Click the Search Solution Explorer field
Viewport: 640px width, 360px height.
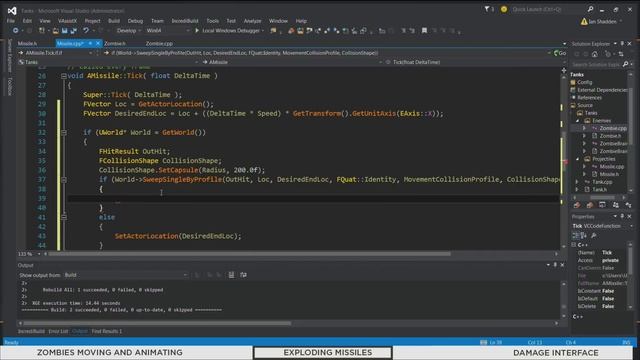(x=596, y=64)
